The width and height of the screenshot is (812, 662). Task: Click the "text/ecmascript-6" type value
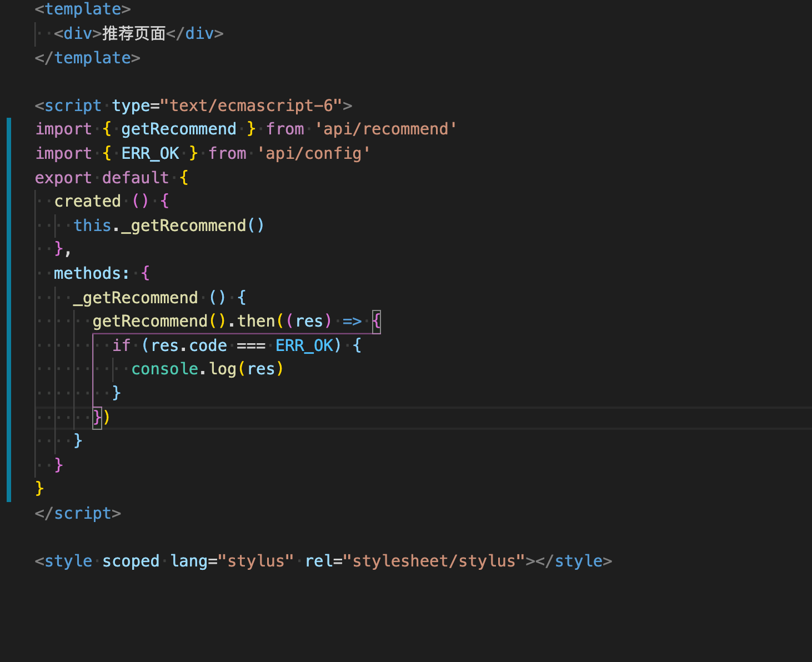tap(251, 106)
